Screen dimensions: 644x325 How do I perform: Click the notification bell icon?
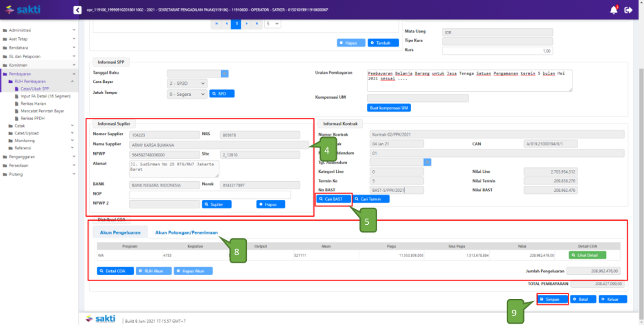(612, 10)
